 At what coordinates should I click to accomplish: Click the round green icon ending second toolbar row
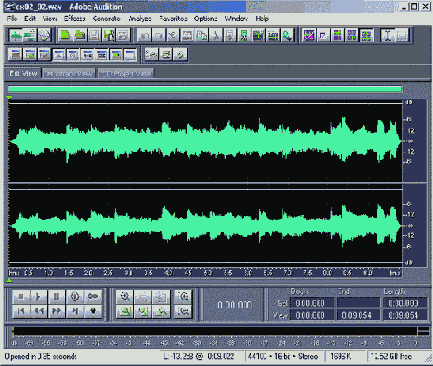(x=180, y=54)
